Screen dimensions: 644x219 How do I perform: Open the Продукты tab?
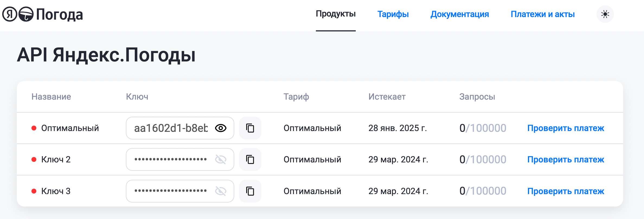336,14
